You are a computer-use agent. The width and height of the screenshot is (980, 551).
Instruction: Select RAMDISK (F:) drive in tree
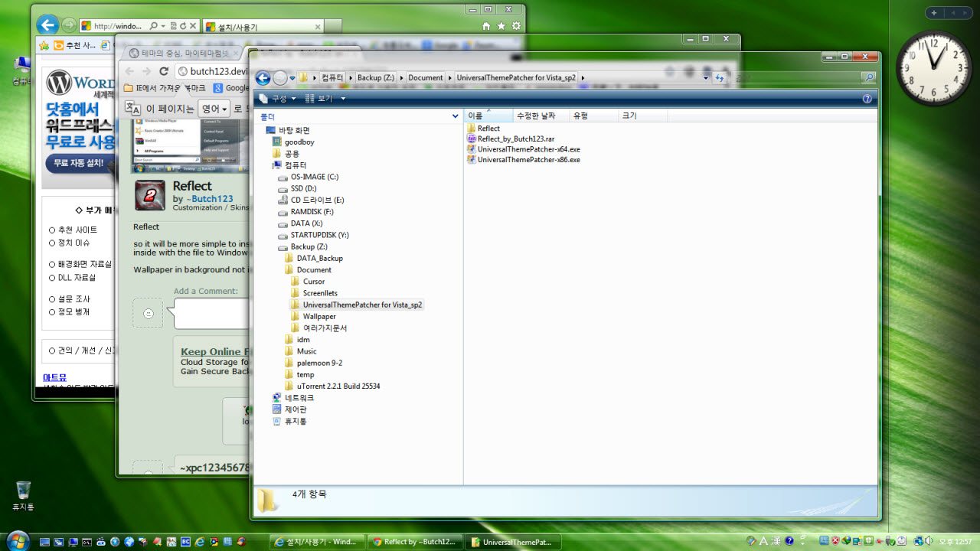[305, 212]
